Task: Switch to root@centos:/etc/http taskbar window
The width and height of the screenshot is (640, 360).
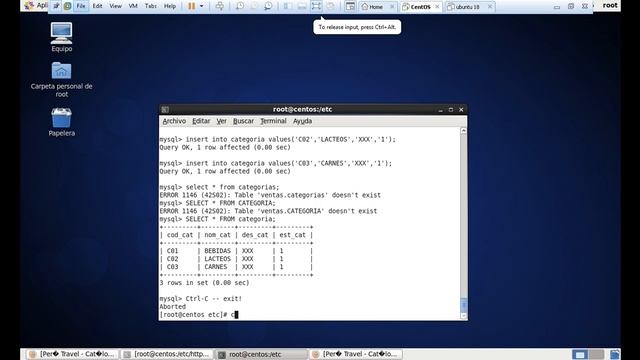Action: pos(167,354)
